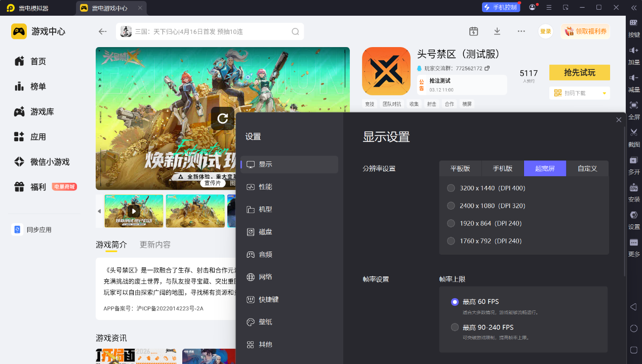
Task: Click the 登录 login button
Action: pos(545,31)
